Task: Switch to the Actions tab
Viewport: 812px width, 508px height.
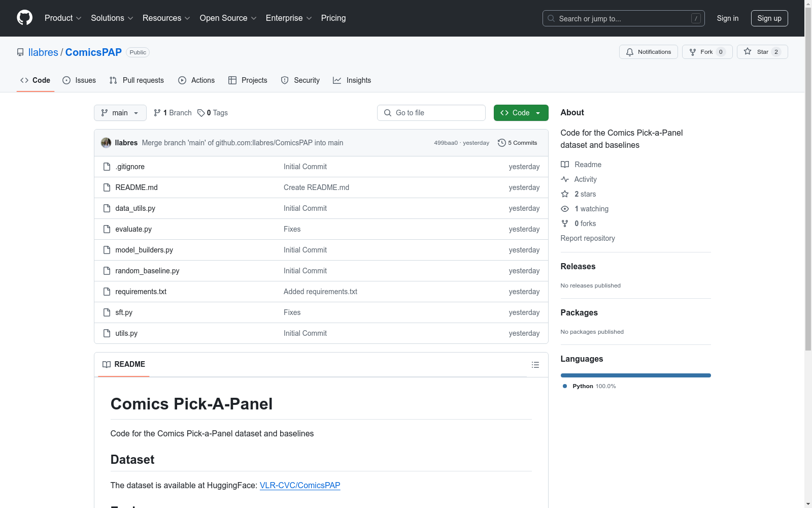Action: [196, 80]
